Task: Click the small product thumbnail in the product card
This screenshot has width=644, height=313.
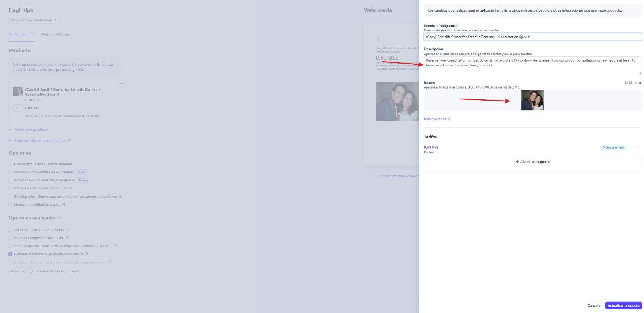Action: click(18, 91)
